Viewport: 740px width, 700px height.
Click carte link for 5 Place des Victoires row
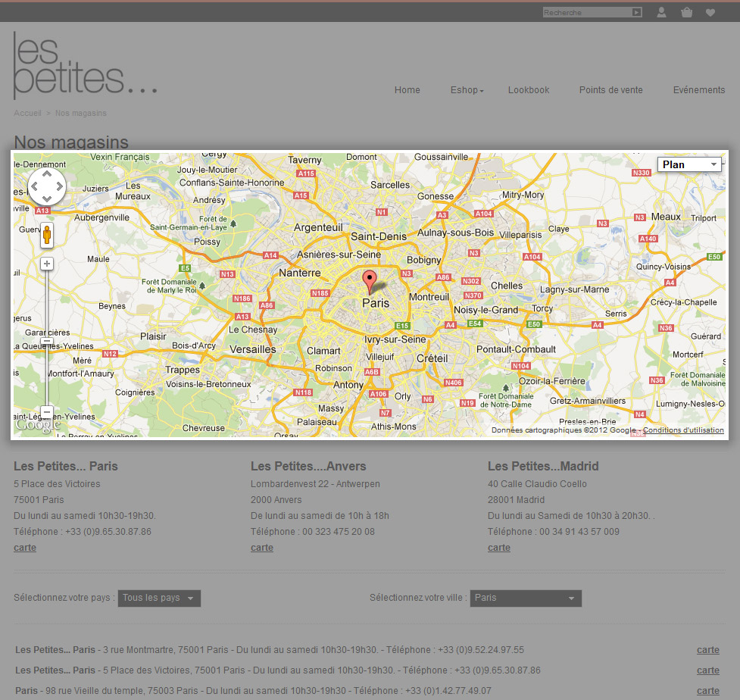point(708,670)
